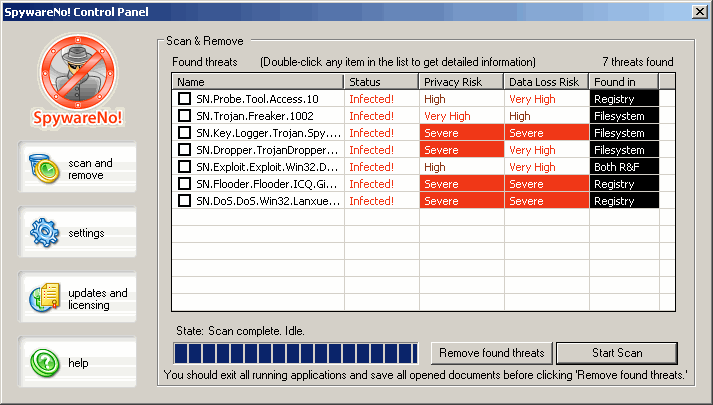Viewport: 713px width, 405px height.
Task: Click the green help question mark icon
Action: pyautogui.click(x=45, y=363)
